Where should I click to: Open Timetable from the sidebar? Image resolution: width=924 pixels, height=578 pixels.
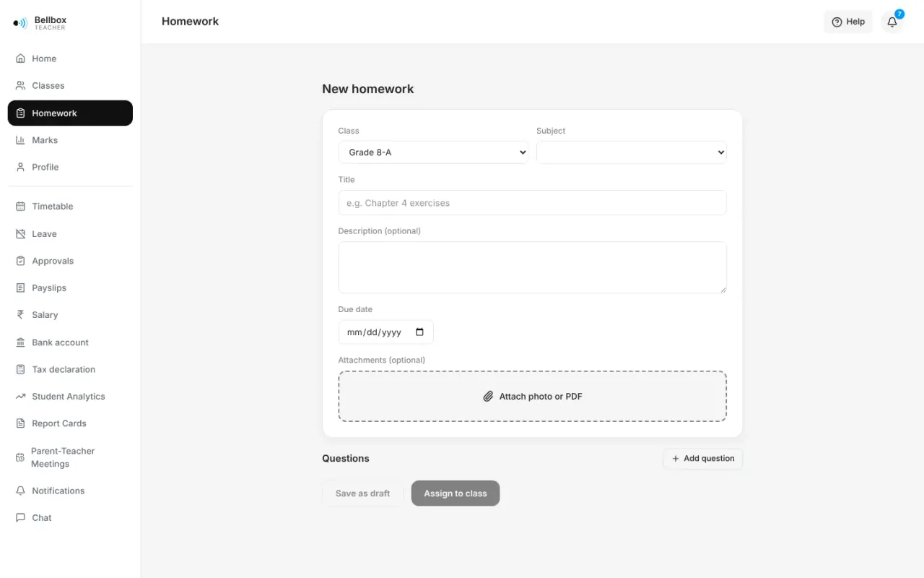(70, 206)
